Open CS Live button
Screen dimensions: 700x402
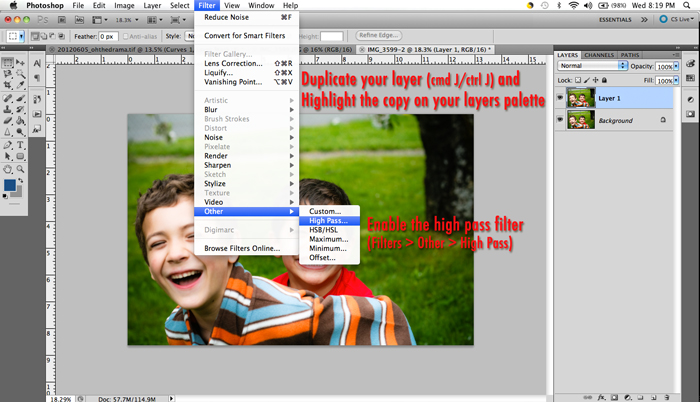pyautogui.click(x=677, y=19)
